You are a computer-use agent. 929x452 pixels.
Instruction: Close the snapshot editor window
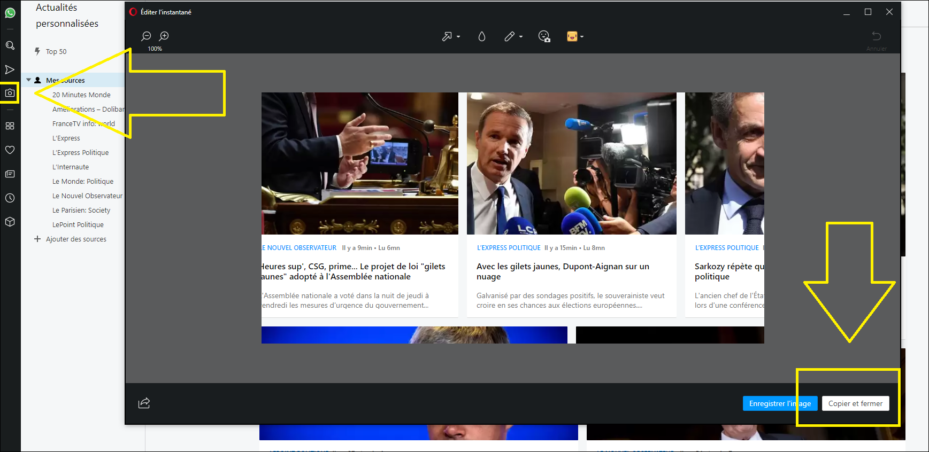(889, 12)
